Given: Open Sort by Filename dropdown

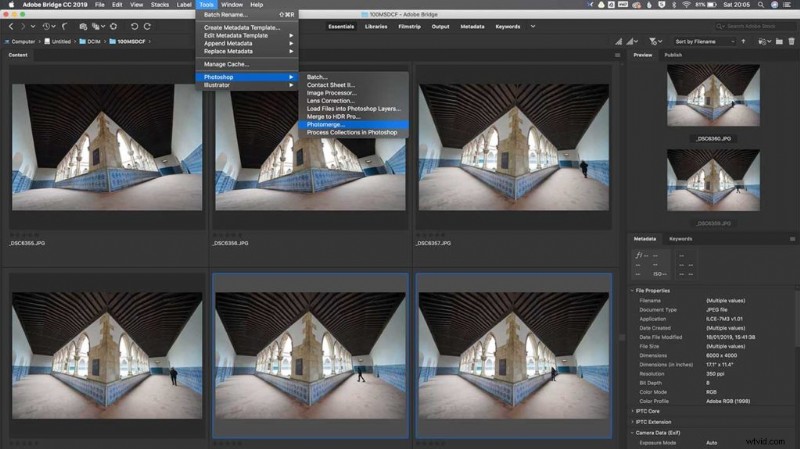Looking at the screenshot, I should [x=705, y=41].
